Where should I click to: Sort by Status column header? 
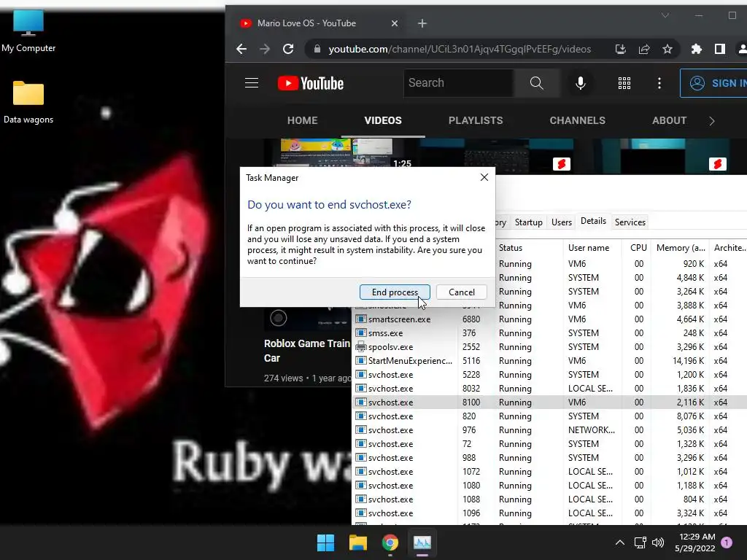point(529,248)
